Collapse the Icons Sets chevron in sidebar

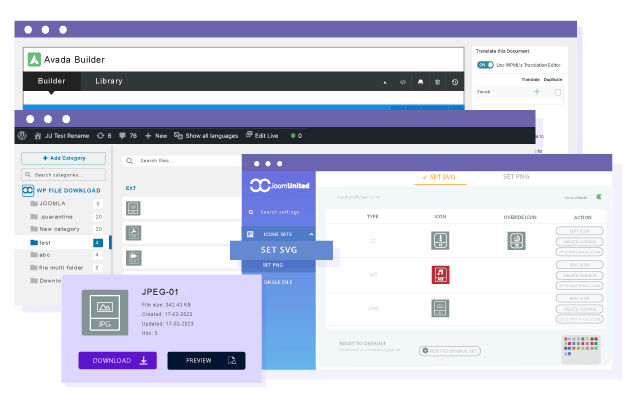tap(311, 234)
